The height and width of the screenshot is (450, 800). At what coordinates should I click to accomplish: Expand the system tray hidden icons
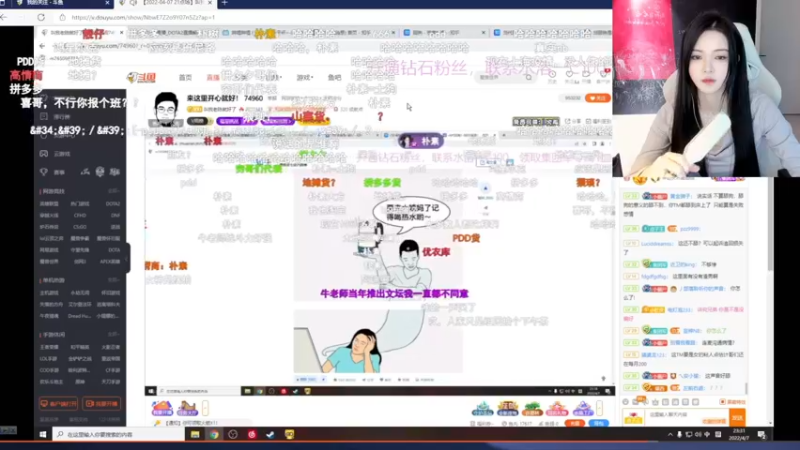point(670,434)
